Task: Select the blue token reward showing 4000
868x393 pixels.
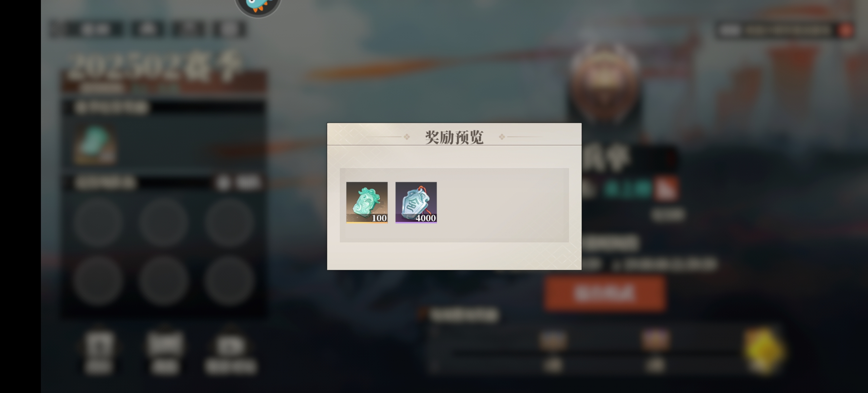Action: (416, 203)
